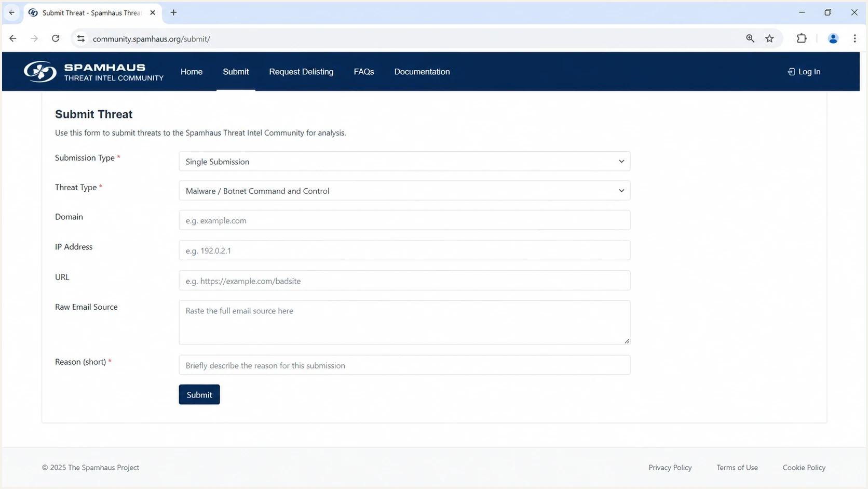Screen dimensions: 868x489
Task: Focus the Reason (short) input field
Action: click(x=404, y=365)
